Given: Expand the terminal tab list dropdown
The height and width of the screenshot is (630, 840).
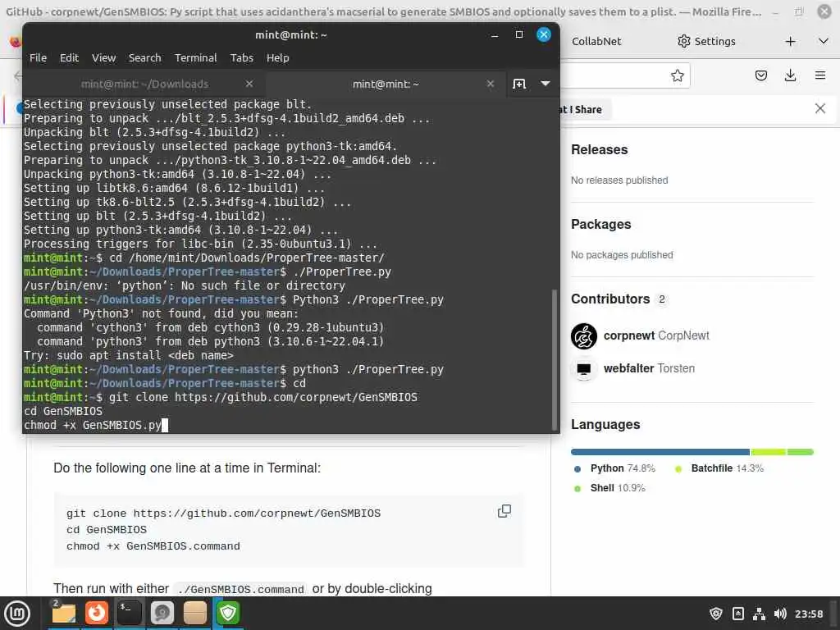Looking at the screenshot, I should 546,84.
